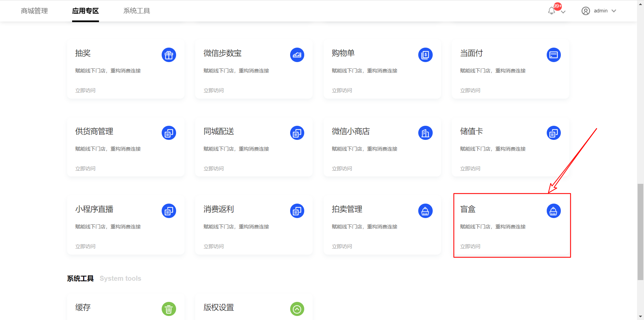
Task: Click 立即访问 under 小程序直播
Action: click(85, 246)
